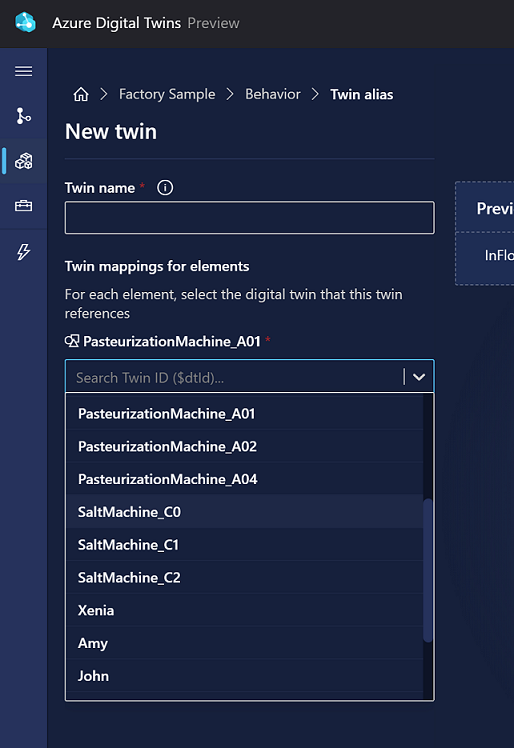The image size is (514, 748).
Task: Collapse the Twin ID dropdown chevron
Action: (419, 377)
